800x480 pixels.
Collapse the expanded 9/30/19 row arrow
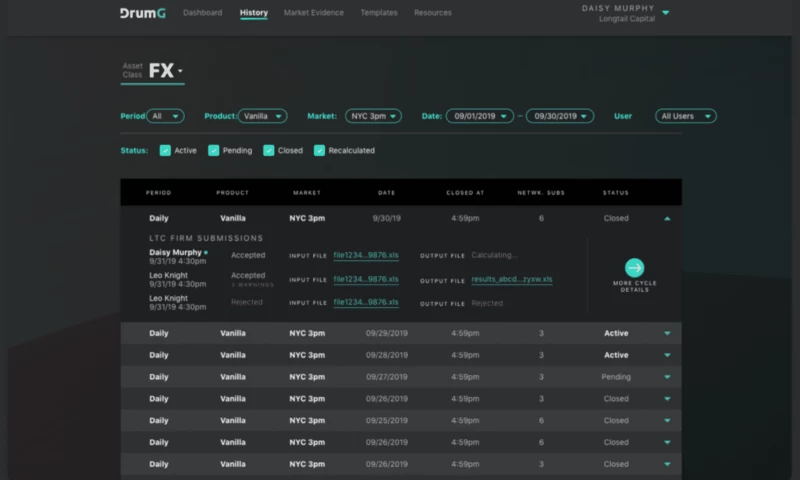(667, 218)
